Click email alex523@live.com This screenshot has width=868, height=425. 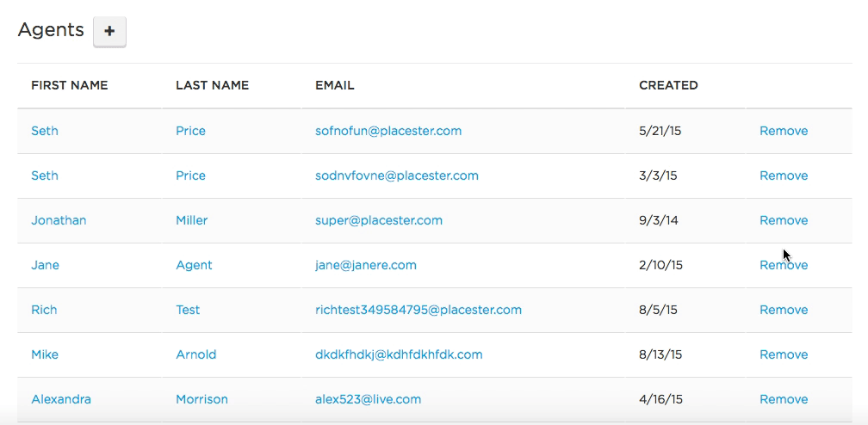tap(369, 400)
